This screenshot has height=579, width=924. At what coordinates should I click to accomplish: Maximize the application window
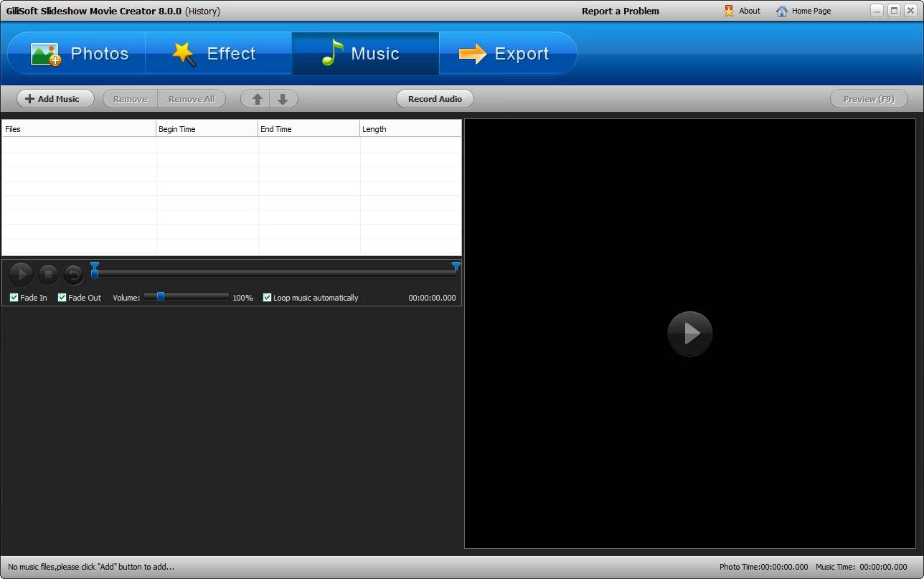pos(894,10)
